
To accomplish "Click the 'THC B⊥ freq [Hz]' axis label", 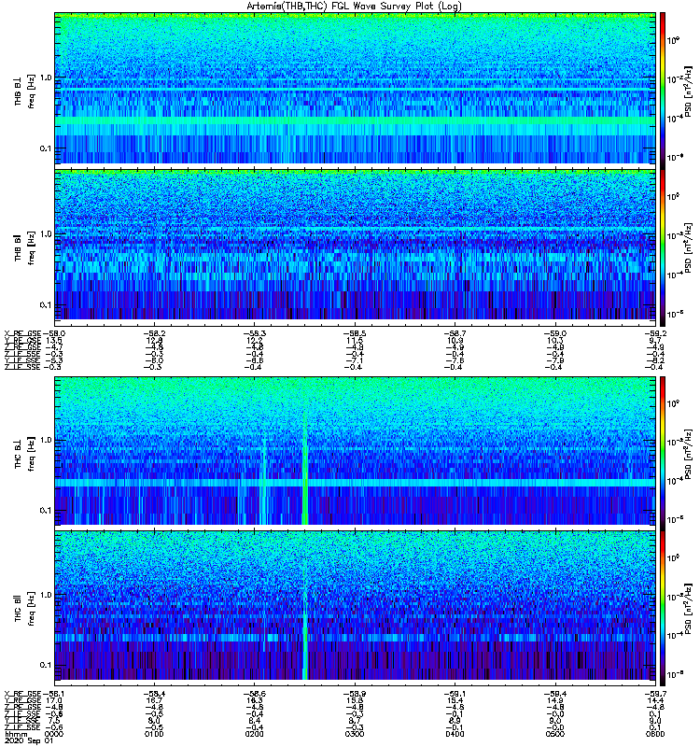I will click(x=24, y=453).
